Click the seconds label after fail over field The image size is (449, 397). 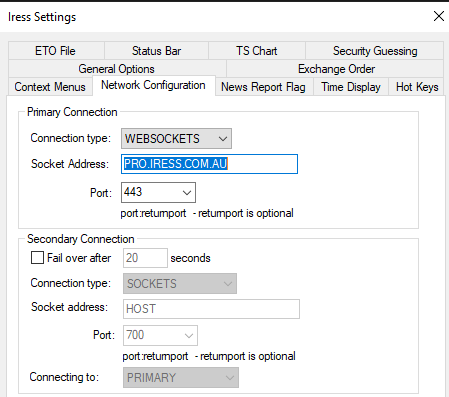190,258
